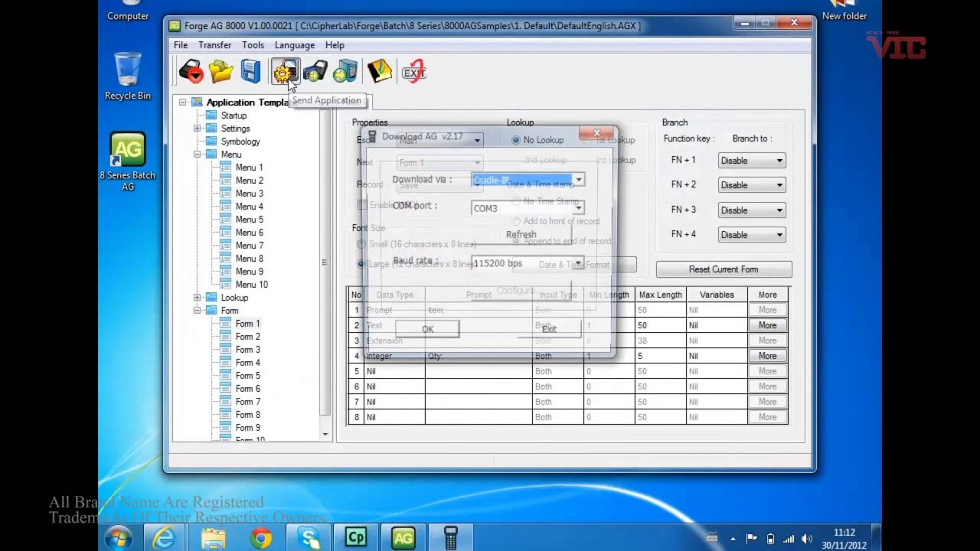Click the Max Length column header

[x=660, y=295]
